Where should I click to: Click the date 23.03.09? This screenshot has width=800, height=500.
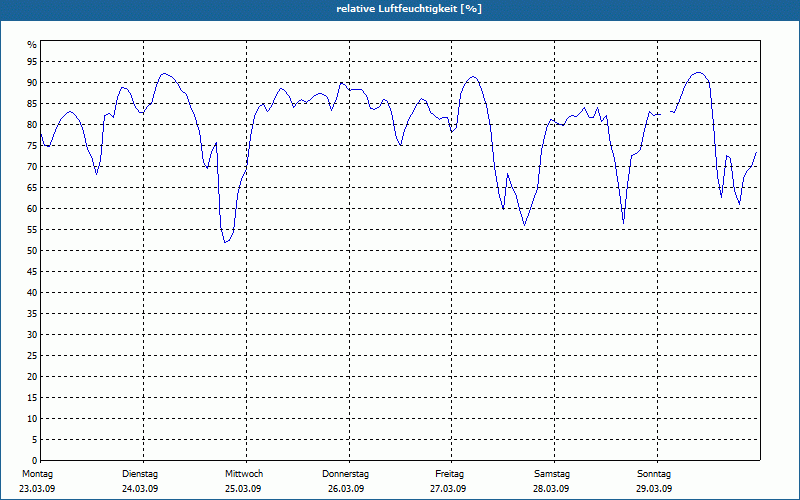pyautogui.click(x=37, y=489)
